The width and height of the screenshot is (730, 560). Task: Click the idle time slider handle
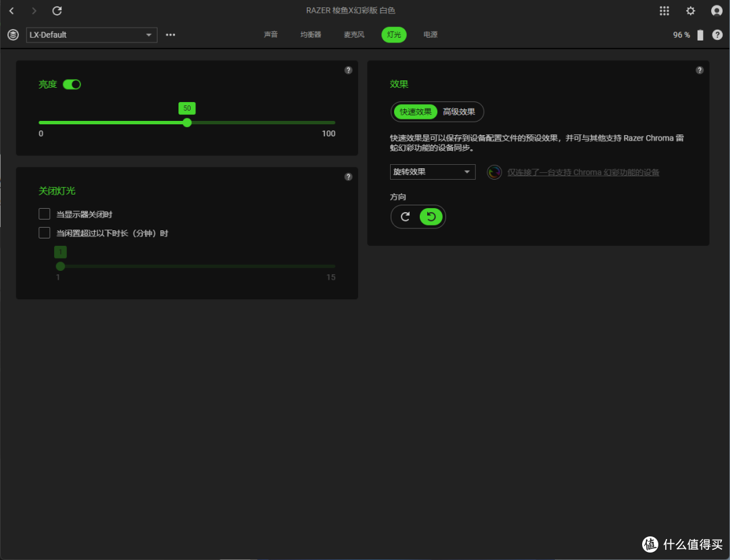coord(60,267)
